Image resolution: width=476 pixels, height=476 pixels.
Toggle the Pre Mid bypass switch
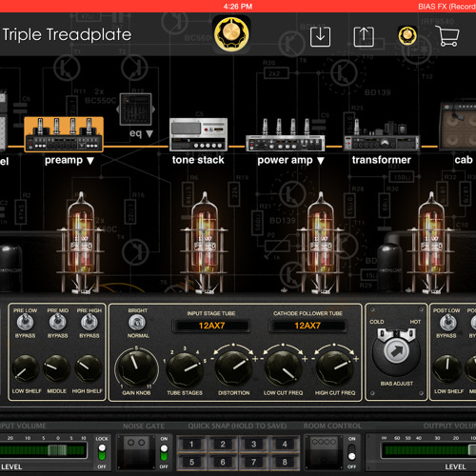pyautogui.click(x=57, y=322)
